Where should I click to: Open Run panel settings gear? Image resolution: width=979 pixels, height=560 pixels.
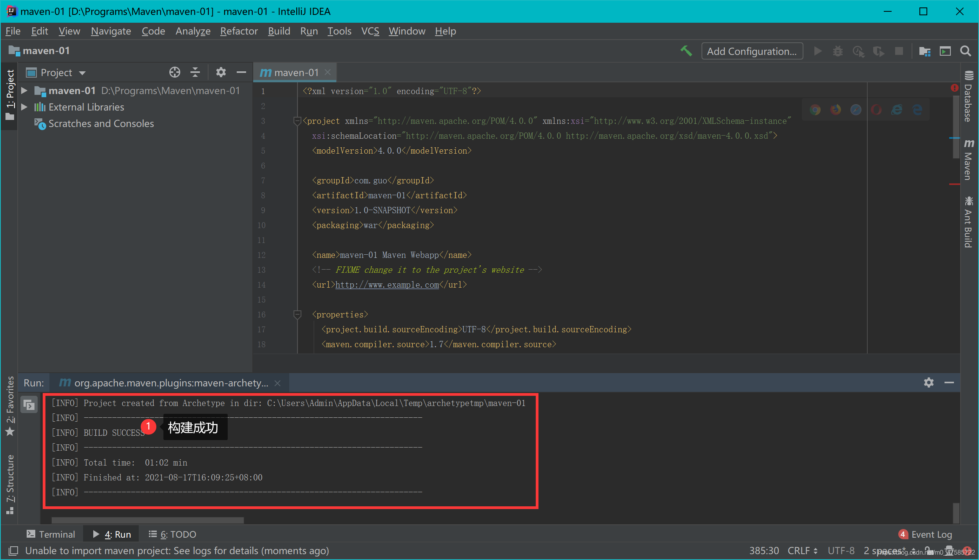tap(928, 382)
